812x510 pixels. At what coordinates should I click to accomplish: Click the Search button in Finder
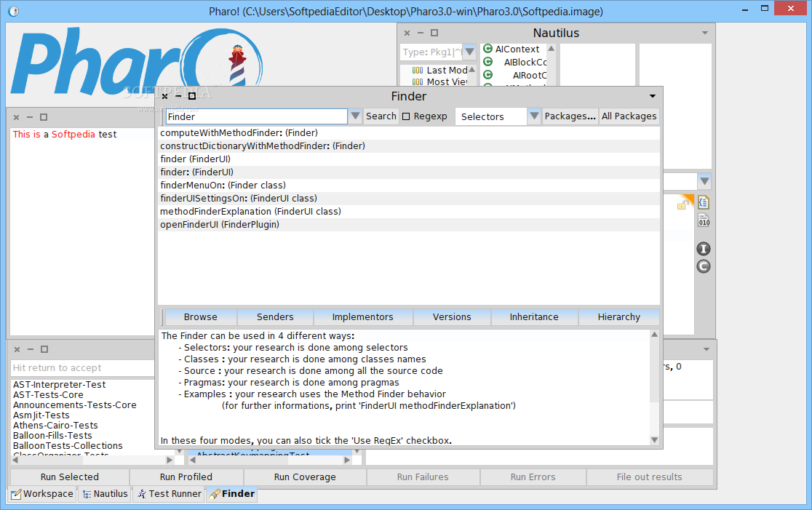[381, 116]
